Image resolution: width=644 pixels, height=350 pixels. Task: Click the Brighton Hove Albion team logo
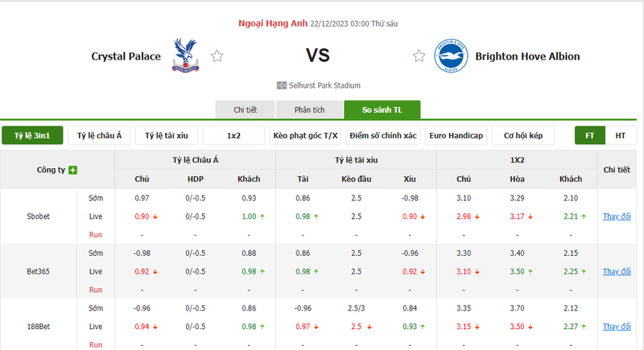(x=450, y=56)
